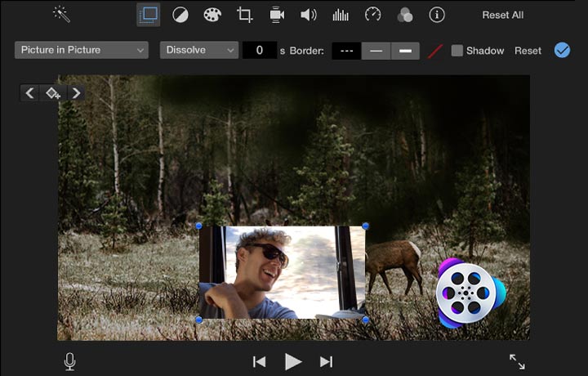The width and height of the screenshot is (588, 376).
Task: Enable the Shadow checkbox
Action: (457, 51)
